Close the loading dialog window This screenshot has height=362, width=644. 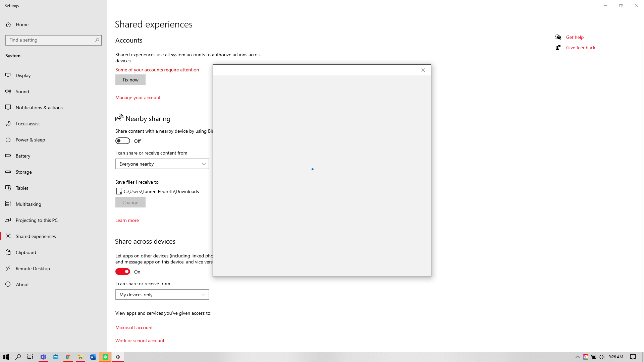click(x=423, y=70)
